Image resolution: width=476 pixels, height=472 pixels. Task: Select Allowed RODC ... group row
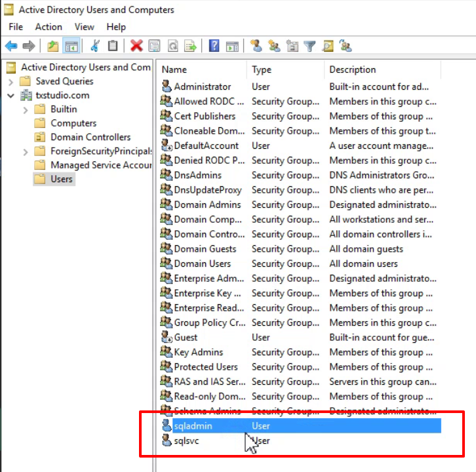pos(209,101)
